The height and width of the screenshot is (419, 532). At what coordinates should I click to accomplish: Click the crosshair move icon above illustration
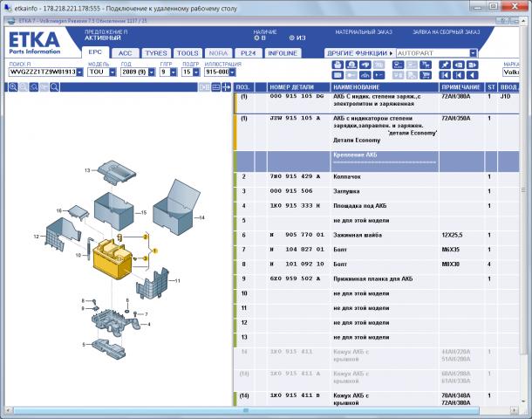pos(226,87)
